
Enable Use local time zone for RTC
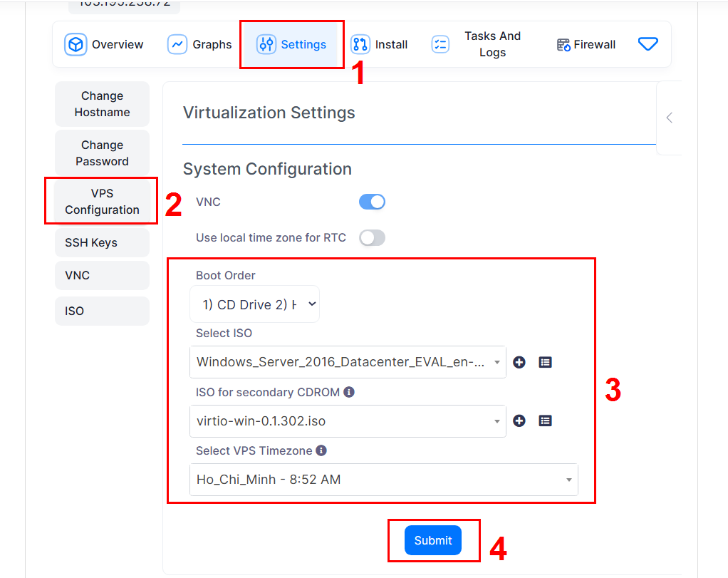point(372,238)
